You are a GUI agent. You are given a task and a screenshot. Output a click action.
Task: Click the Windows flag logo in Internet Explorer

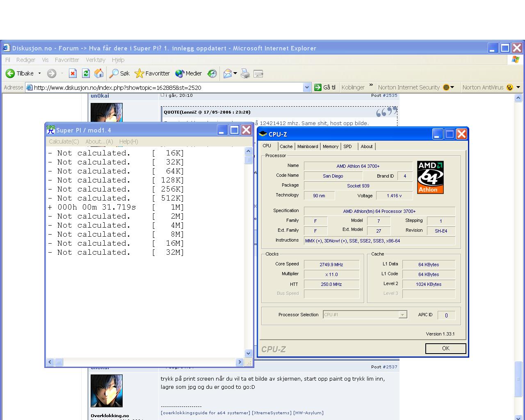tap(515, 59)
